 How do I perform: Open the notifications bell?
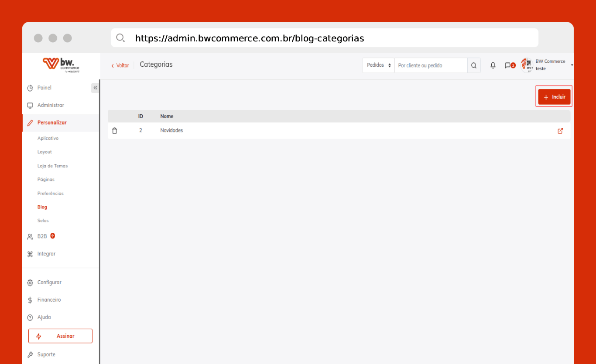[493, 65]
